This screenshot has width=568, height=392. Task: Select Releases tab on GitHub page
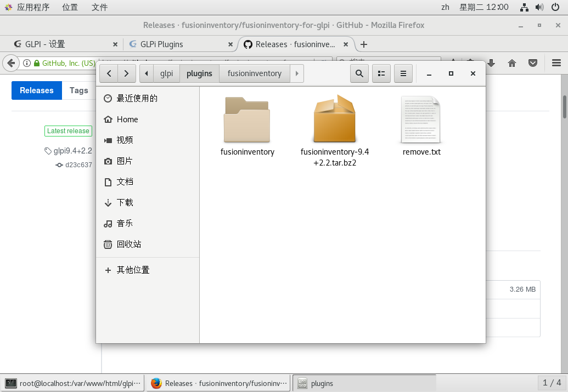click(x=37, y=90)
